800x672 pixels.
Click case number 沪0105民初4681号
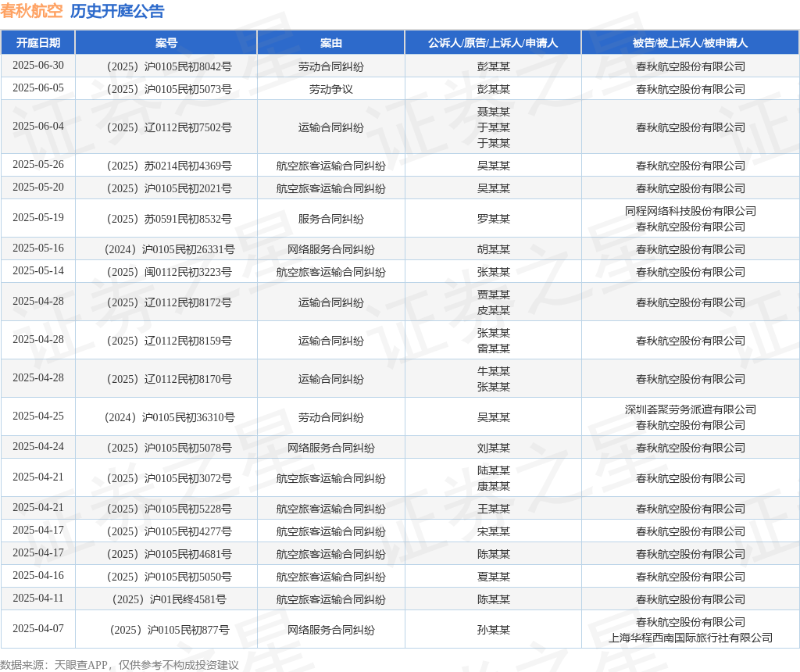point(169,554)
